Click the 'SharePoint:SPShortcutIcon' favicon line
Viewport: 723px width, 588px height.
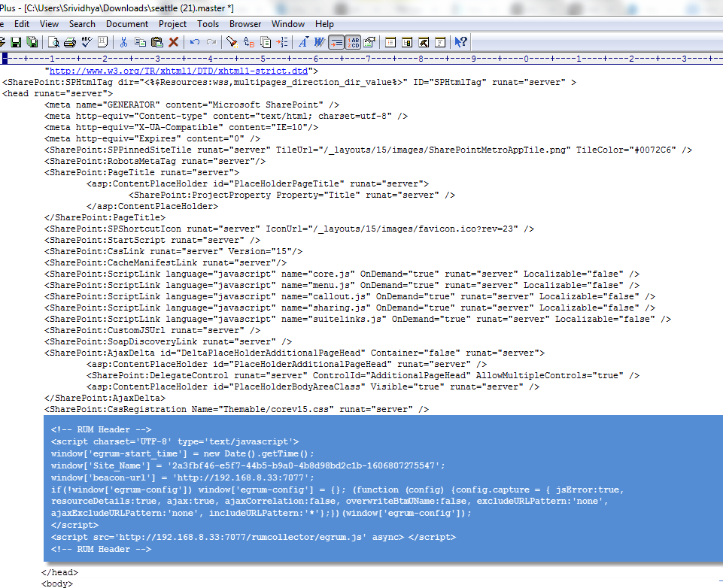(x=289, y=229)
